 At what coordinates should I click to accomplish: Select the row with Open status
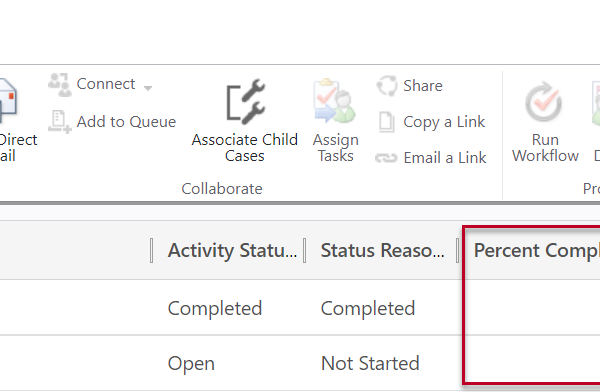pos(300,363)
